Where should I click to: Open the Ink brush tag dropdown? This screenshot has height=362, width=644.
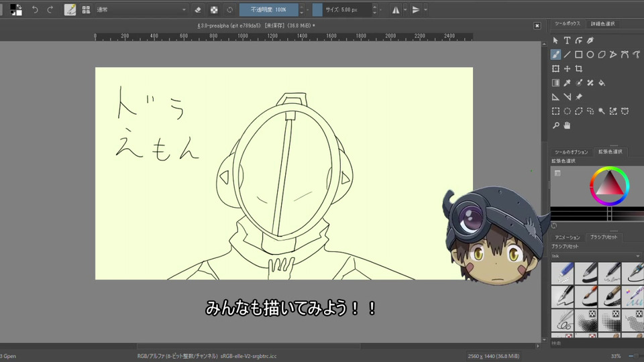click(596, 256)
